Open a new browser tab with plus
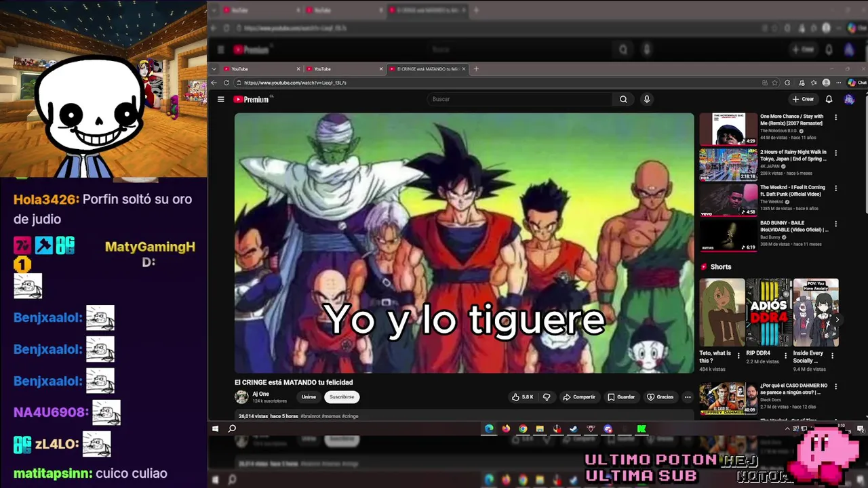The image size is (868, 488). click(476, 68)
